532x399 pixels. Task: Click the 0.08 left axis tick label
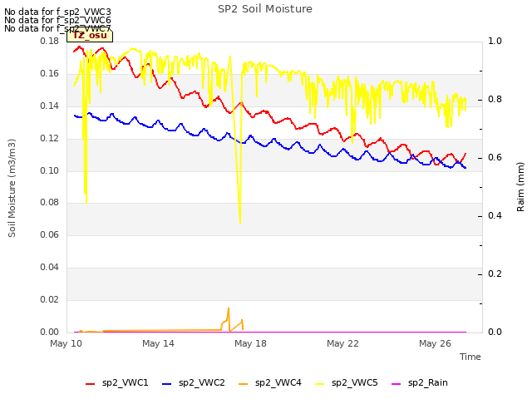coord(50,203)
